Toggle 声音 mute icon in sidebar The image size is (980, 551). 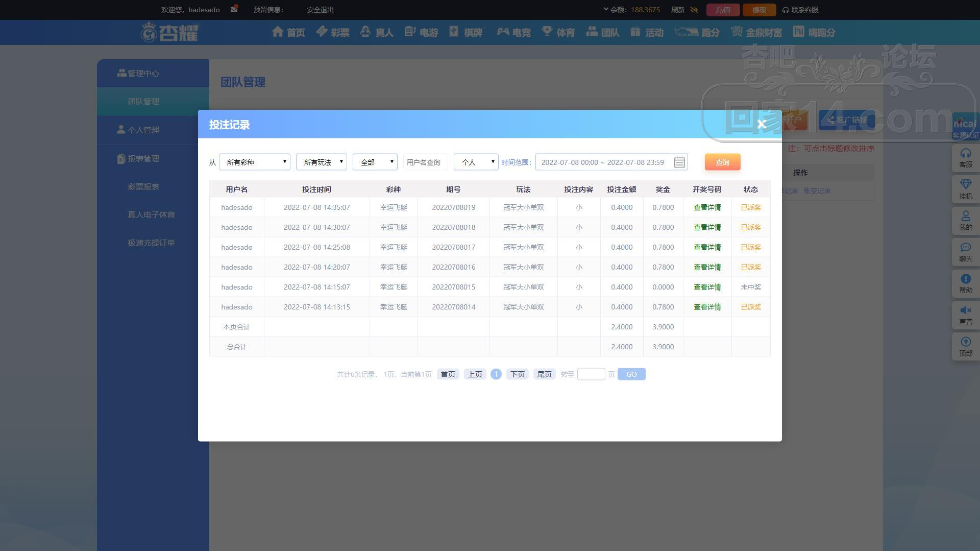[x=966, y=315]
